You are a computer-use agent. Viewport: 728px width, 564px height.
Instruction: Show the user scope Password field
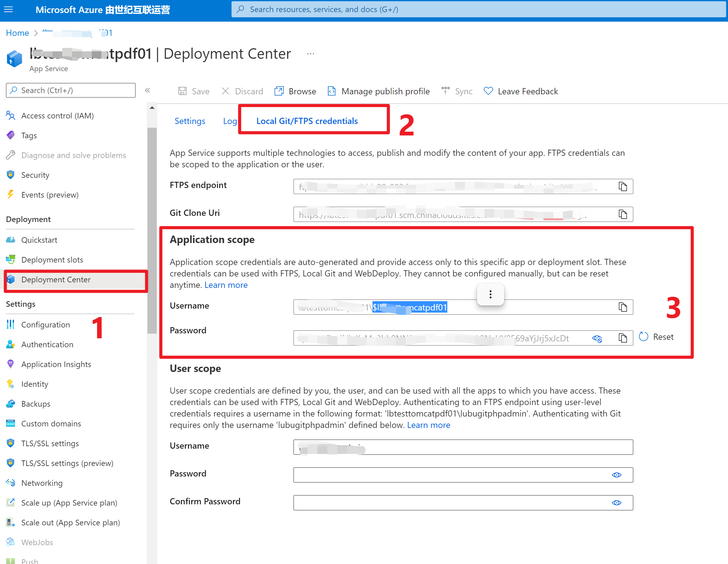point(616,475)
